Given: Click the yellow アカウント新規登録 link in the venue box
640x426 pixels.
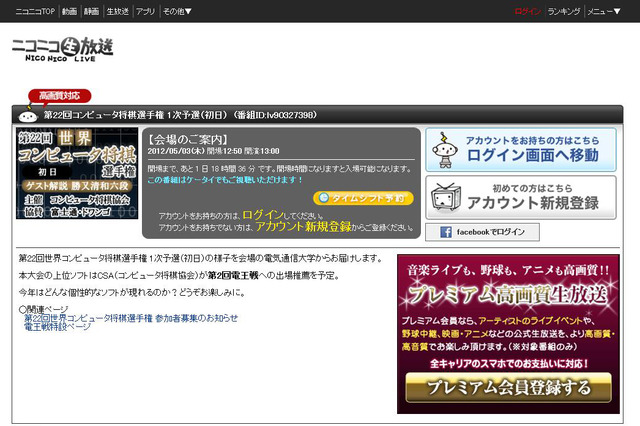Looking at the screenshot, I should point(291,227).
